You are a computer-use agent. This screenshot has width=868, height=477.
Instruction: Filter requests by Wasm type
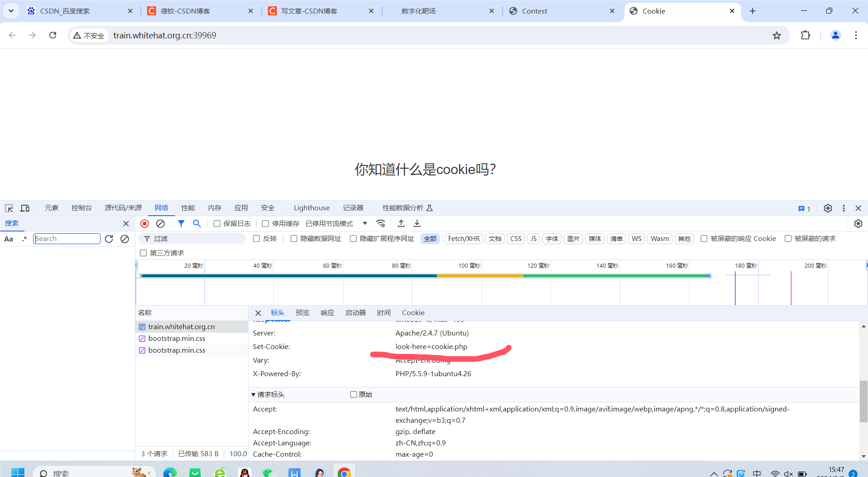[x=660, y=239]
